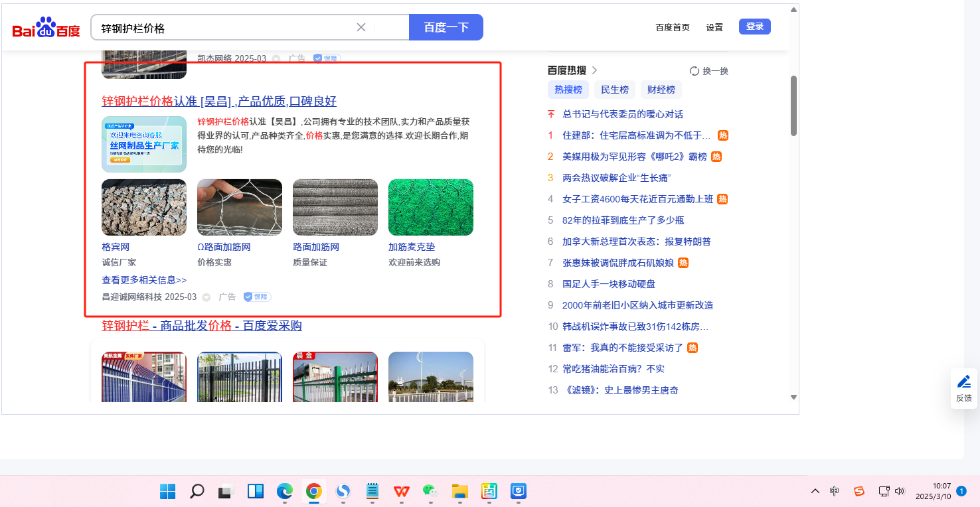The height and width of the screenshot is (507, 980).
Task: Click the 保障 badge beside 凯杰网络
Action: [x=327, y=58]
